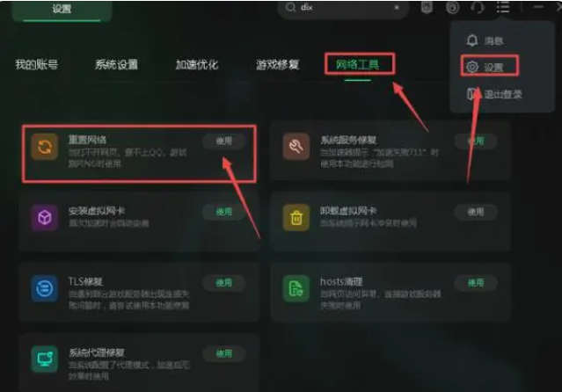Open the 加速优化 tab
The image size is (562, 392).
coord(197,65)
